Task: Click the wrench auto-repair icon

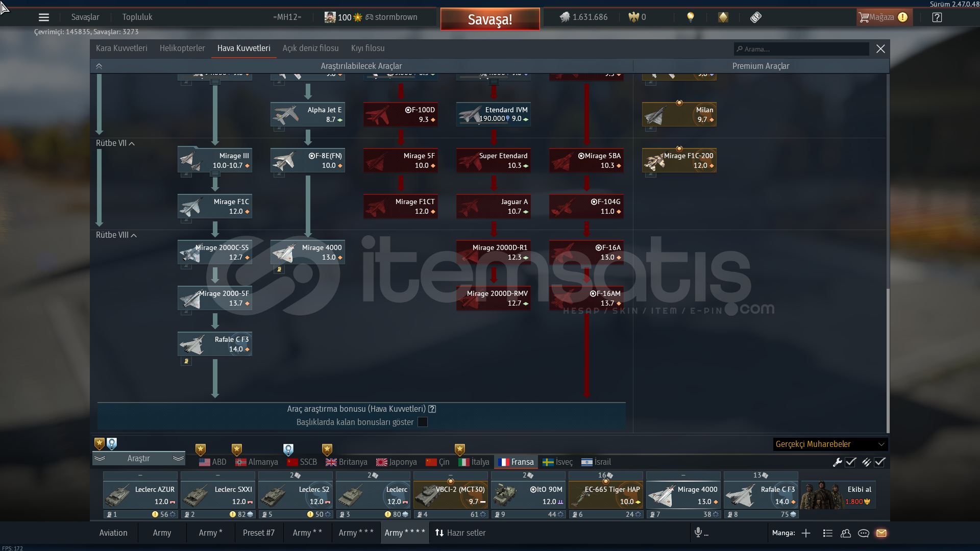Action: coord(837,462)
